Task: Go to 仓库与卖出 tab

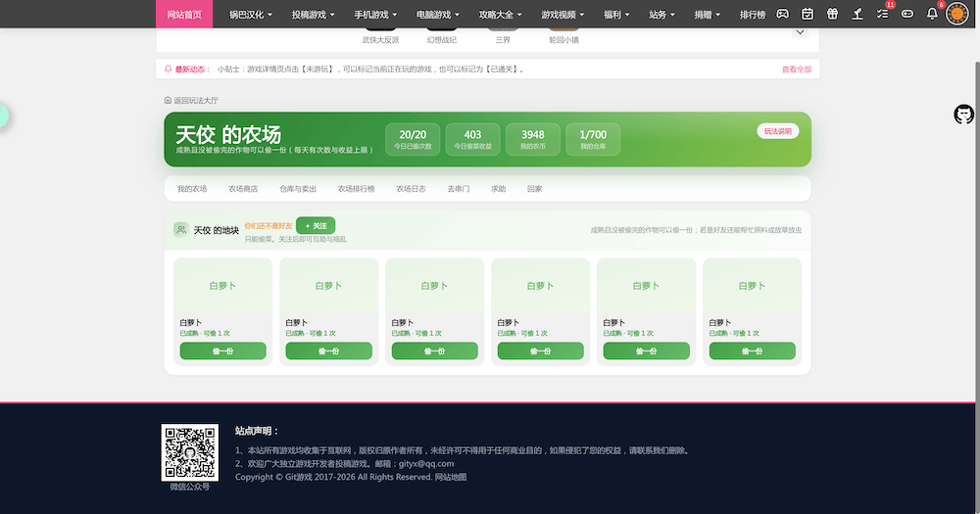Action: pyautogui.click(x=298, y=189)
